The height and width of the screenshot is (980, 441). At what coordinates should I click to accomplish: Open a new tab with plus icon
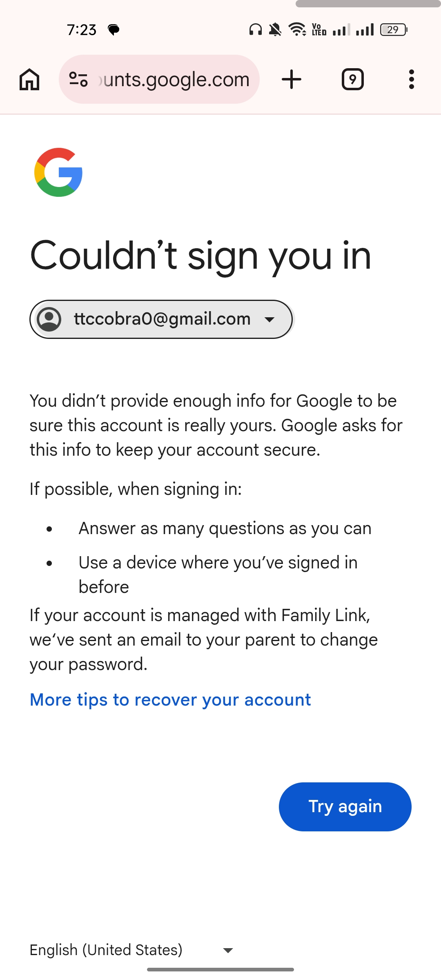coord(292,79)
